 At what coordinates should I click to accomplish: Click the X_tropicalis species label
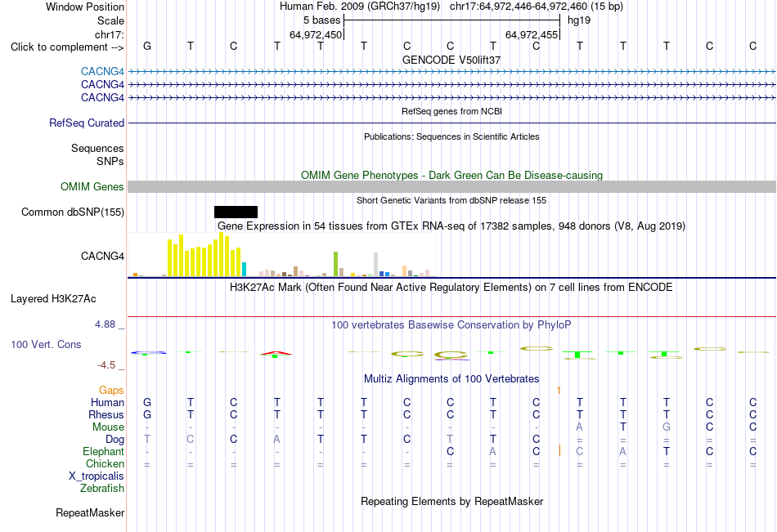pos(97,476)
